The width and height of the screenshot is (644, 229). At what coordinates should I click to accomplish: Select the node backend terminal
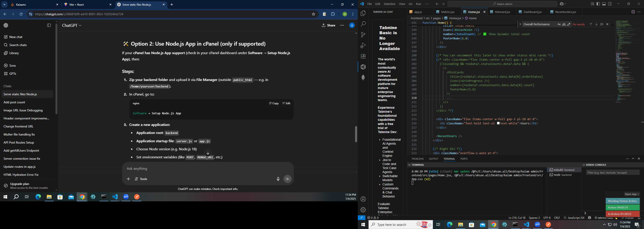[564, 175]
